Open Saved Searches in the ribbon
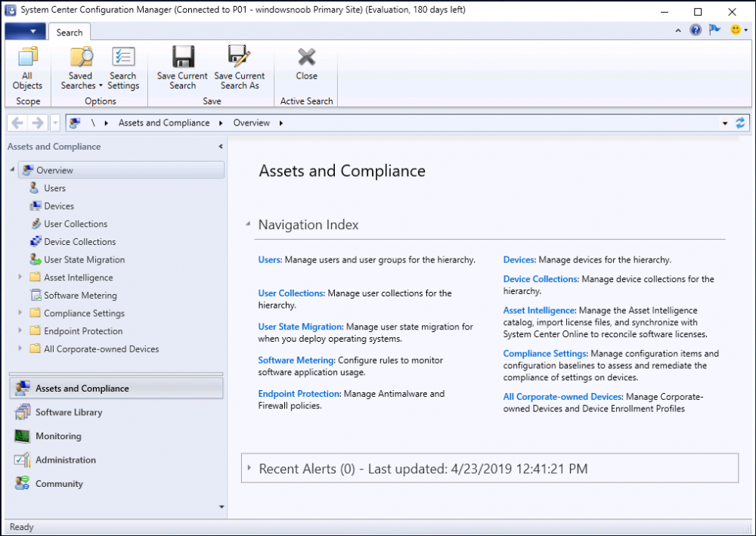The width and height of the screenshot is (756, 536). pyautogui.click(x=81, y=67)
